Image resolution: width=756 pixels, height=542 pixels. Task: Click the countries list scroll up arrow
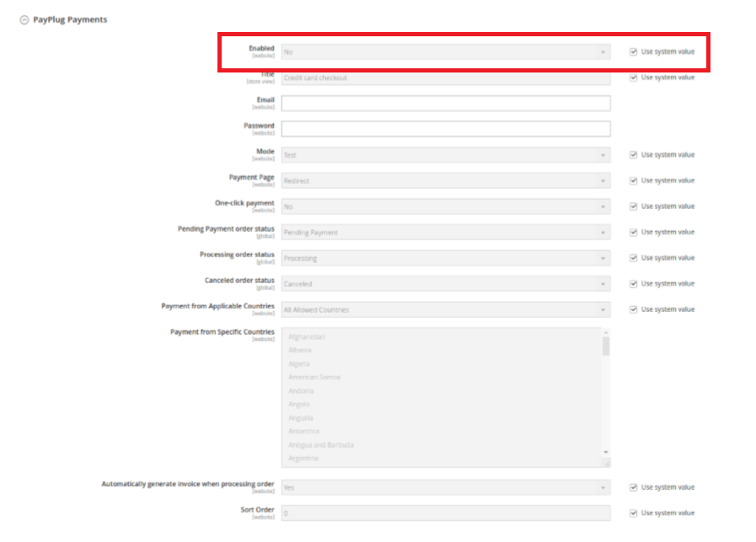606,332
